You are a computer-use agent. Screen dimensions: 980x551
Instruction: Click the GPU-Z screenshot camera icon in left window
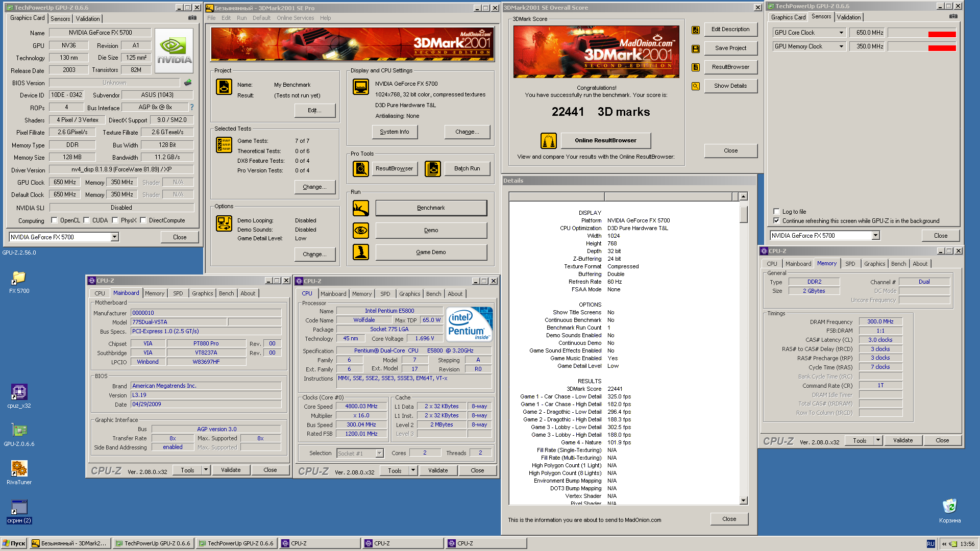tap(192, 18)
